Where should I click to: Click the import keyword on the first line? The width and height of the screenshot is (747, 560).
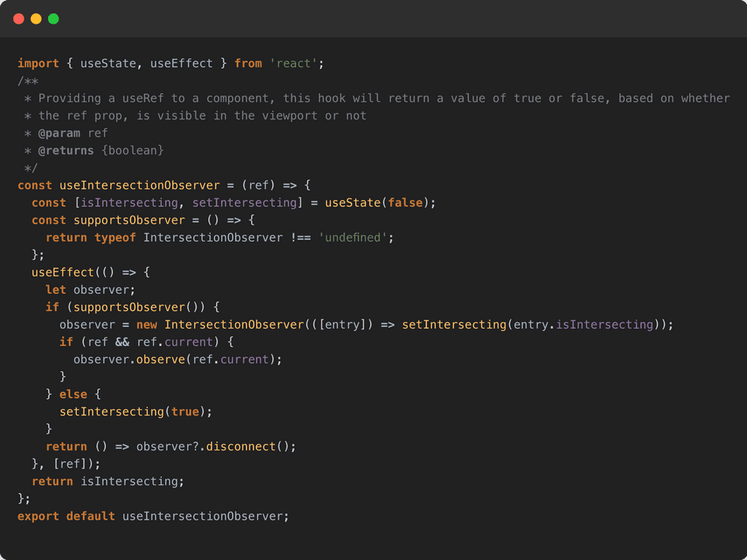[39, 63]
